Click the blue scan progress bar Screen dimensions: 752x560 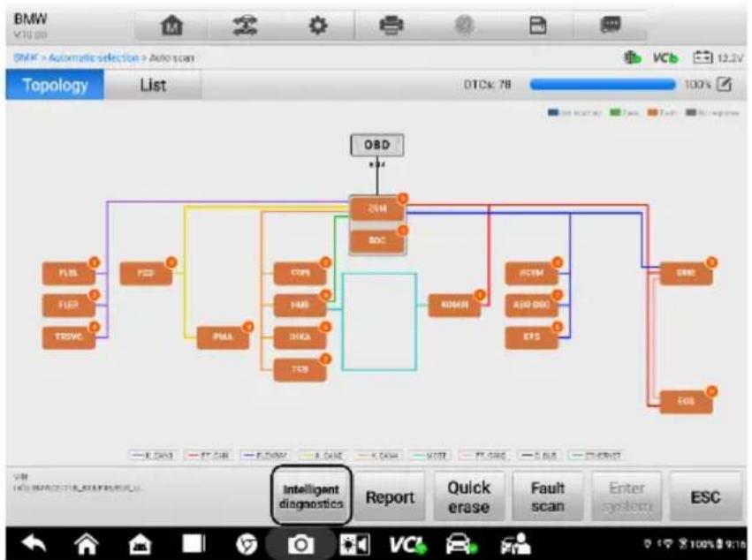pyautogui.click(x=603, y=85)
